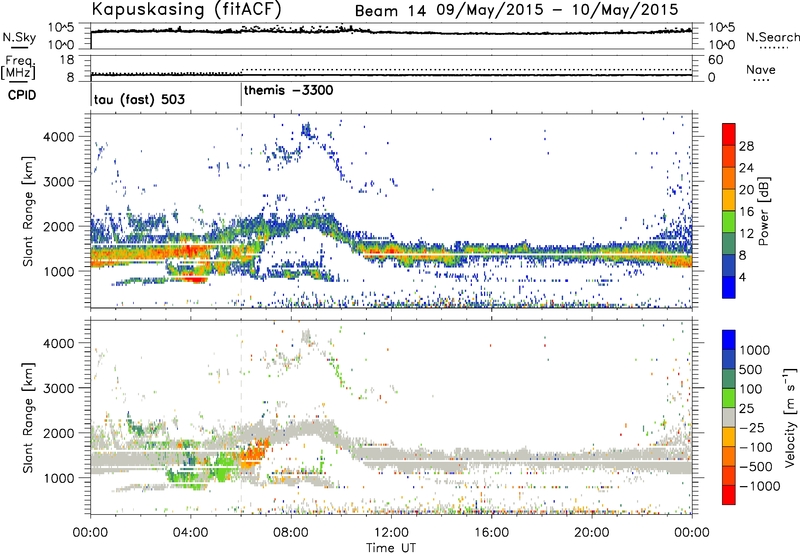Click the 'Freq. [MHz]' axis label
800x554 pixels.
[19, 67]
